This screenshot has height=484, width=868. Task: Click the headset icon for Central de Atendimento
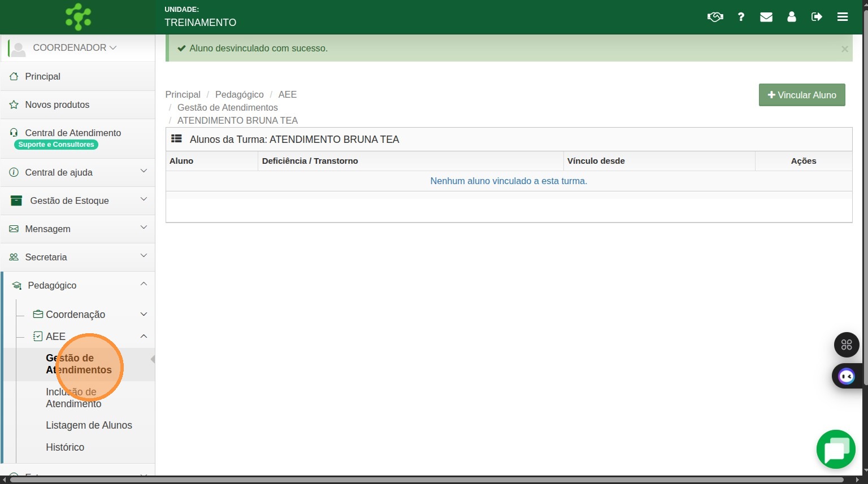tap(14, 133)
